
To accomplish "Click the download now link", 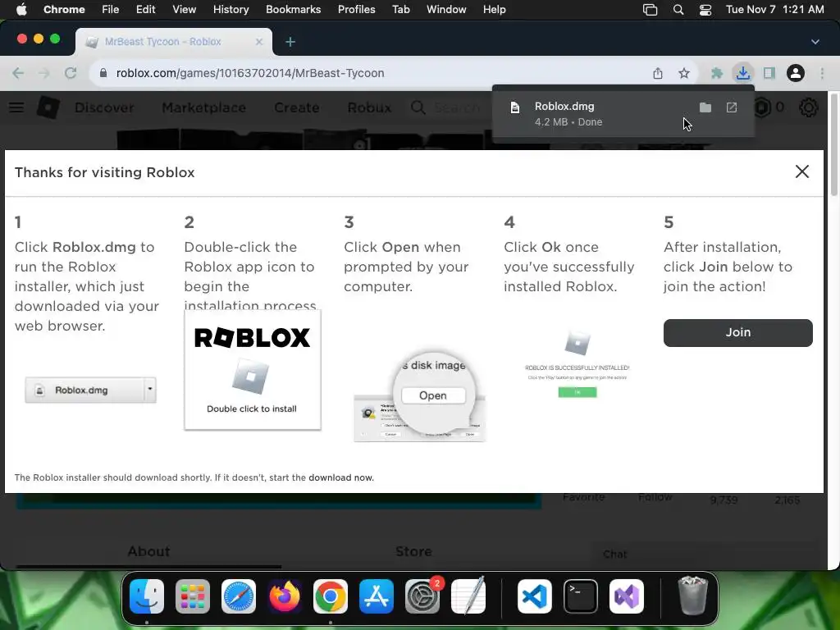I will click(x=340, y=477).
